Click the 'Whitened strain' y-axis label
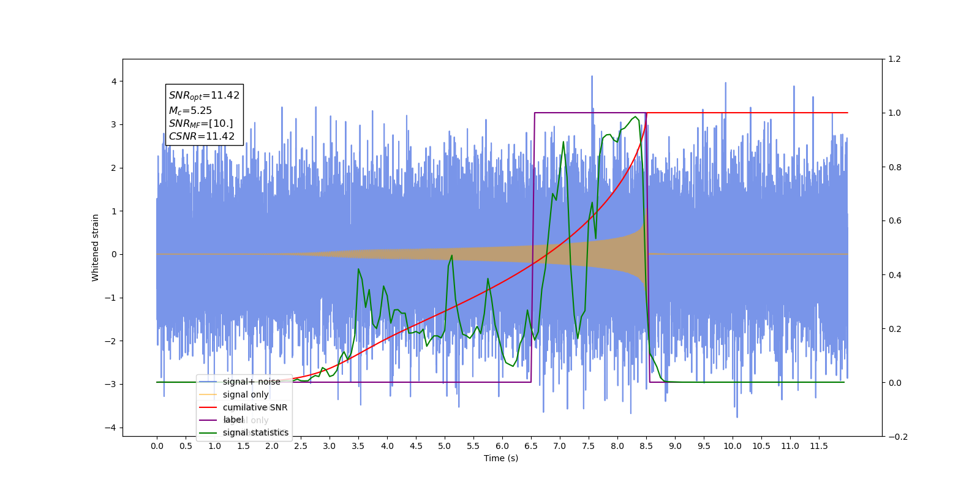Viewport: 980px width, 490px height. 96,247
